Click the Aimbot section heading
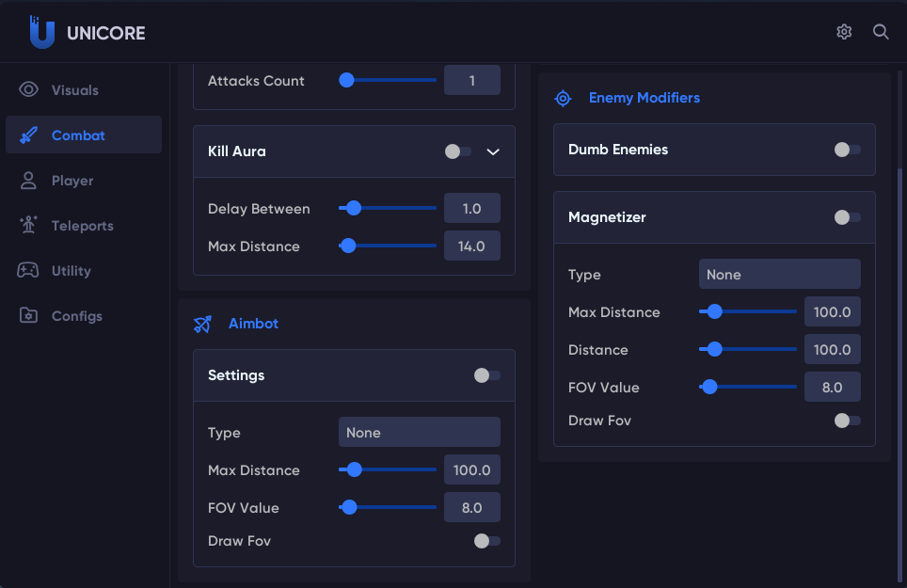Screen dimensions: 907x588 (x=253, y=324)
